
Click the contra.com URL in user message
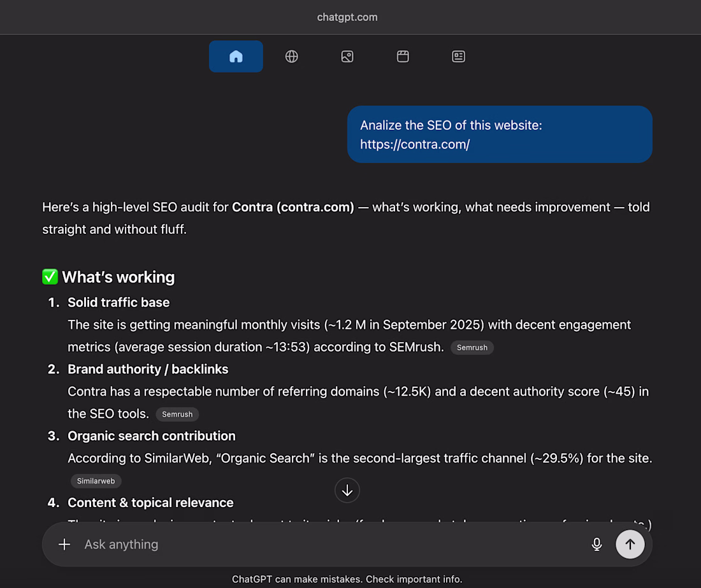click(415, 144)
